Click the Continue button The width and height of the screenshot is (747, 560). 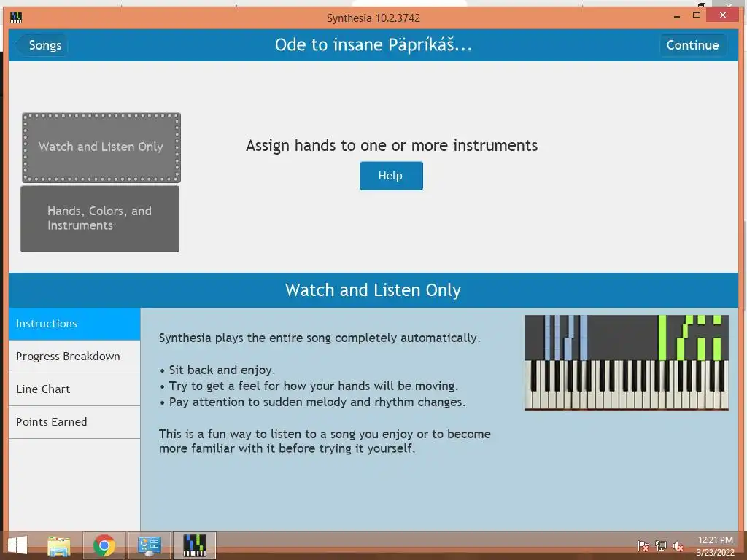click(x=692, y=45)
